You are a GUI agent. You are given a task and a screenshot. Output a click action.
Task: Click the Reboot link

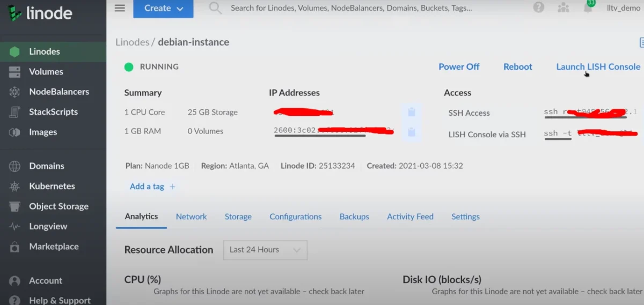click(x=518, y=67)
